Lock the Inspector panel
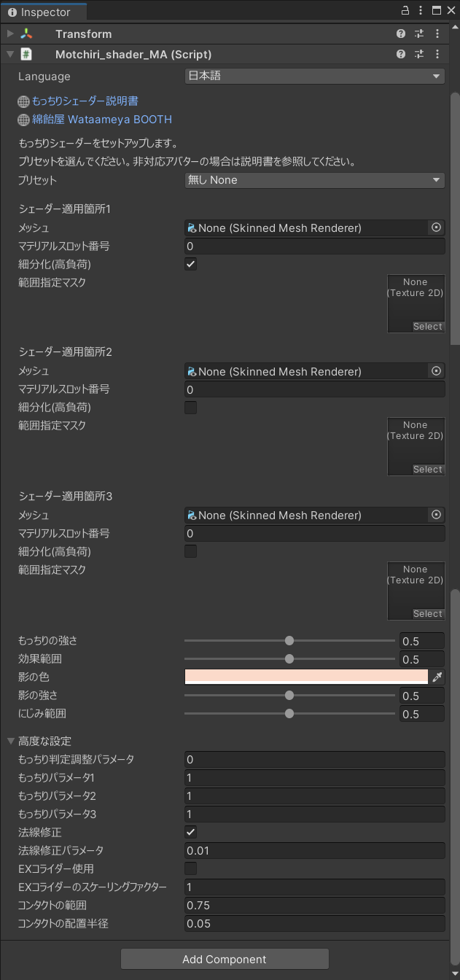This screenshot has width=460, height=980. pyautogui.click(x=405, y=10)
